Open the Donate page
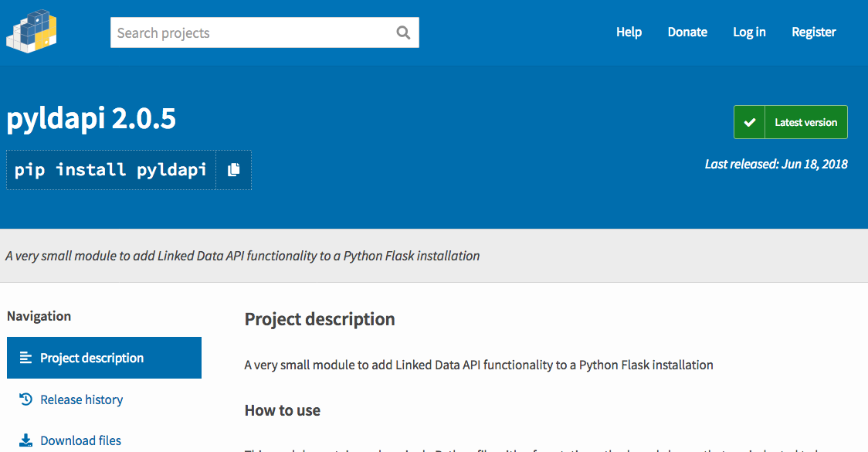Image resolution: width=868 pixels, height=452 pixels. (x=687, y=32)
